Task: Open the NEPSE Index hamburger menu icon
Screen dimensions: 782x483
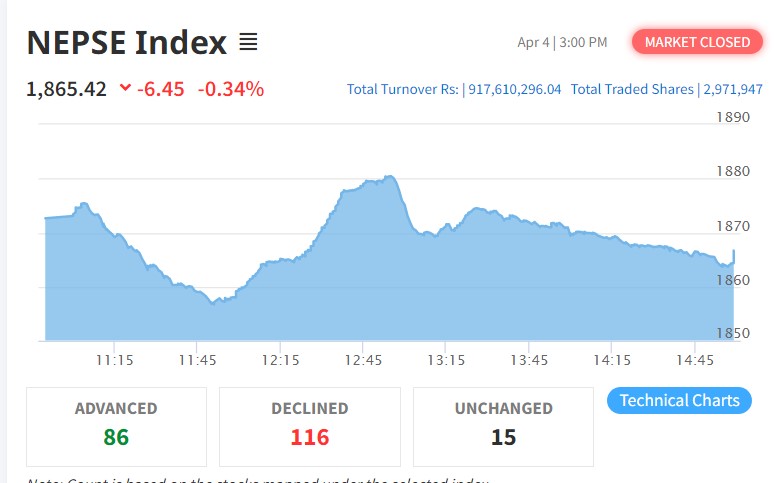Action: point(248,43)
